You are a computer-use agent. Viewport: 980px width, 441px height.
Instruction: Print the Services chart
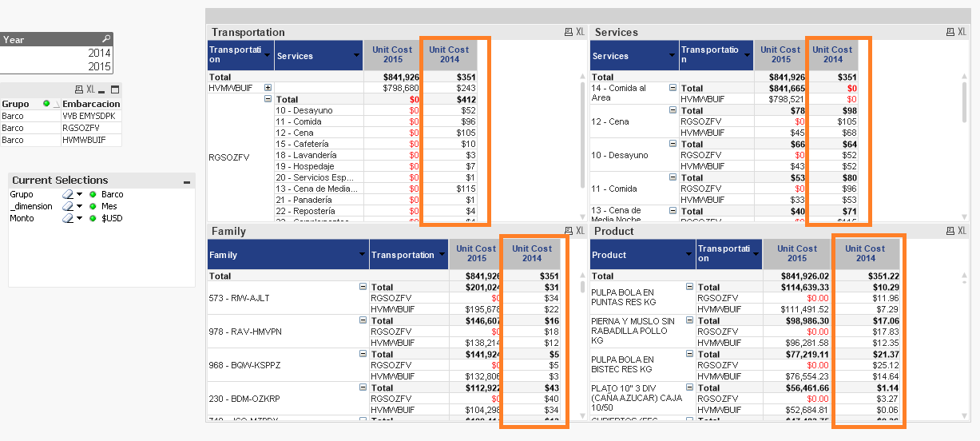point(950,32)
